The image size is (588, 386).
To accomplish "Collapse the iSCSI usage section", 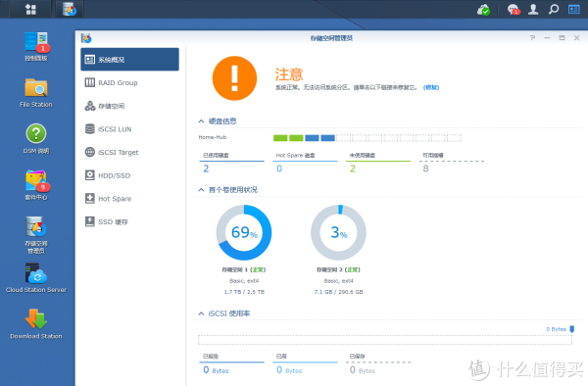I will pos(201,314).
